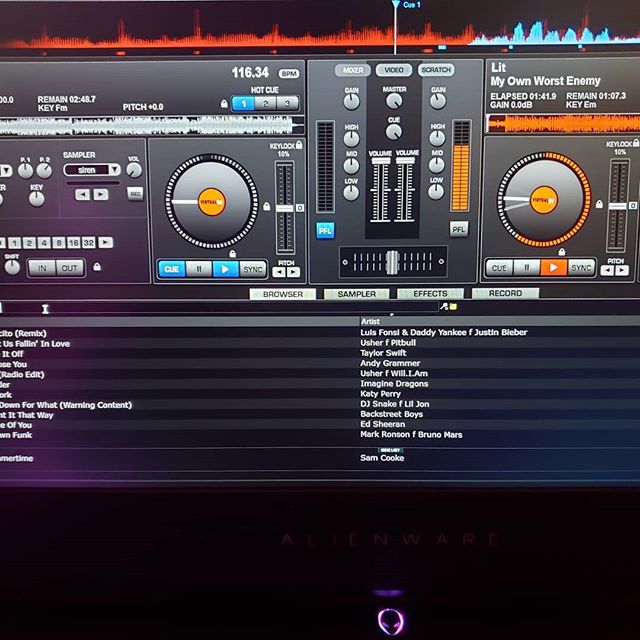Nudge left deck pitch up arrow

[293, 272]
